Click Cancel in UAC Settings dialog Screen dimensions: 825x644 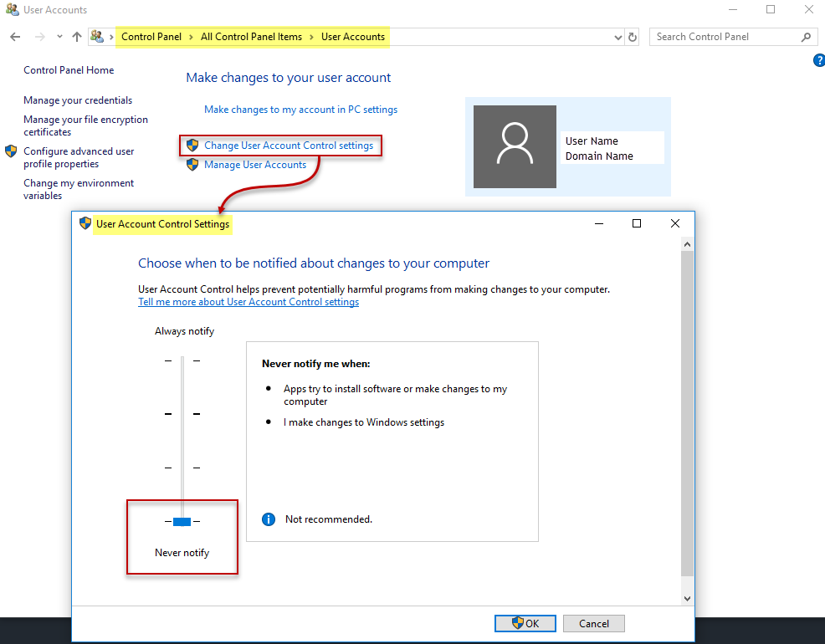[x=594, y=623]
